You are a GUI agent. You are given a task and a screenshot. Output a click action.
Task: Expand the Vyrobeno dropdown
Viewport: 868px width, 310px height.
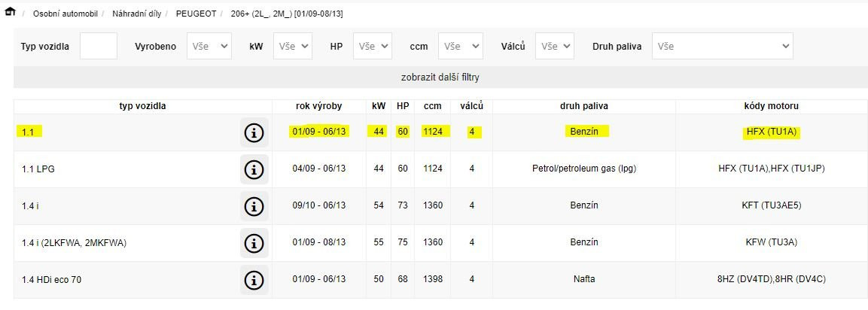[x=209, y=46]
